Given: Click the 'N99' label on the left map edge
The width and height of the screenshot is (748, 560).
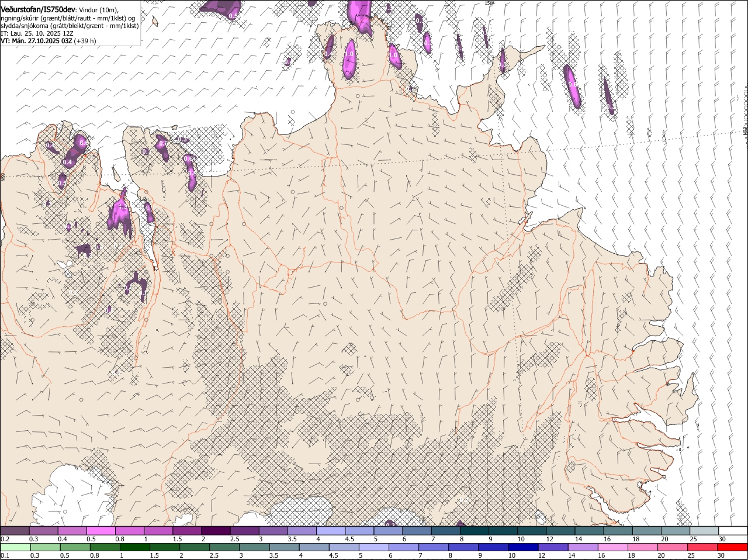Looking at the screenshot, I should pos(2,177).
